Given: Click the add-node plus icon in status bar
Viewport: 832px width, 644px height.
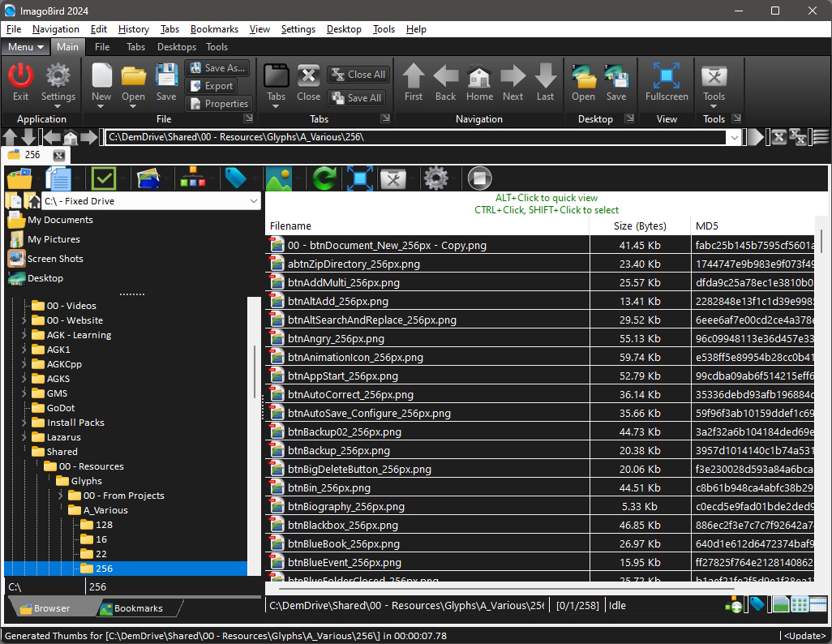Looking at the screenshot, I should [734, 605].
